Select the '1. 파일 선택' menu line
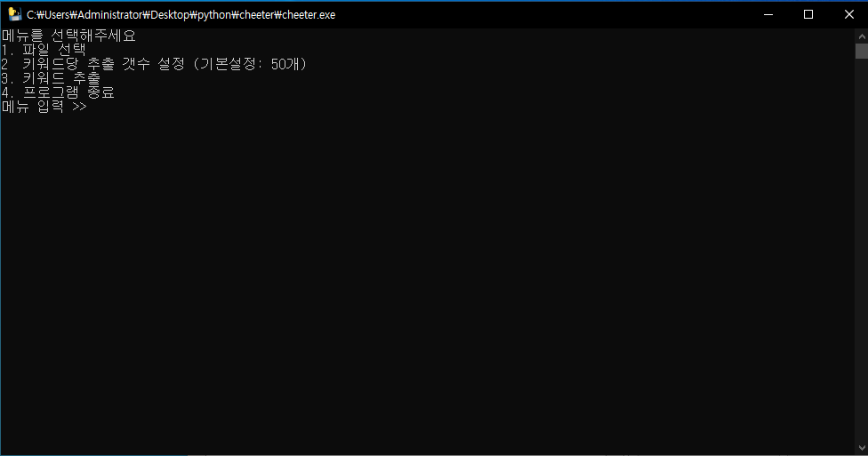868x456 pixels. (x=44, y=51)
